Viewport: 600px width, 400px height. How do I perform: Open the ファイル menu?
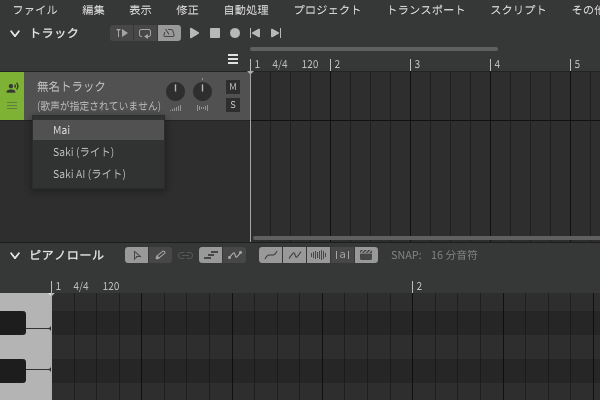pyautogui.click(x=35, y=10)
